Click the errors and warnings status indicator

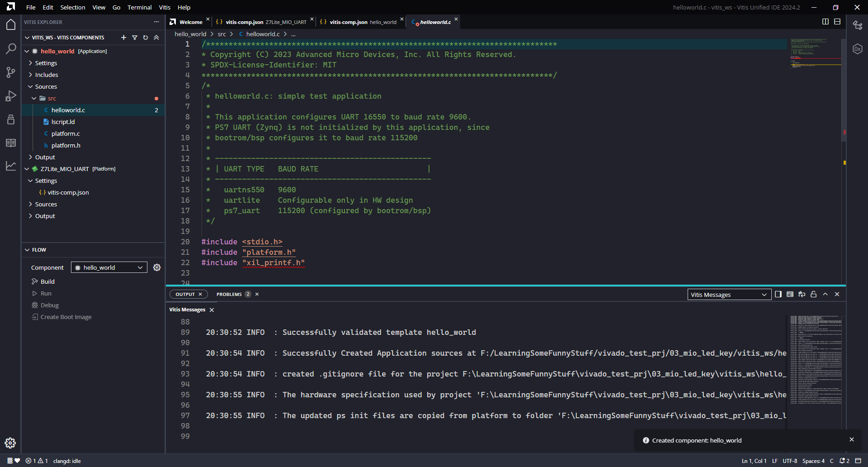coord(37,461)
